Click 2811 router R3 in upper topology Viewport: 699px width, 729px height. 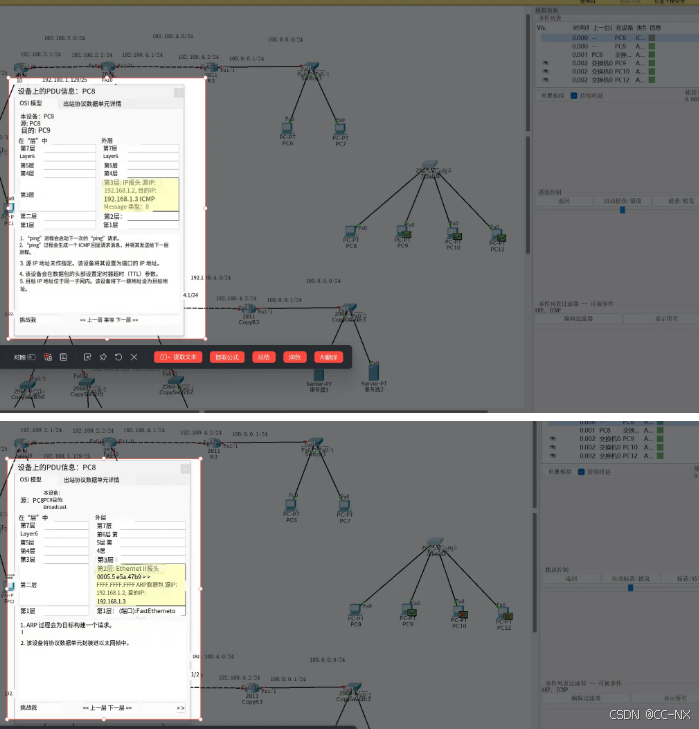coord(211,68)
